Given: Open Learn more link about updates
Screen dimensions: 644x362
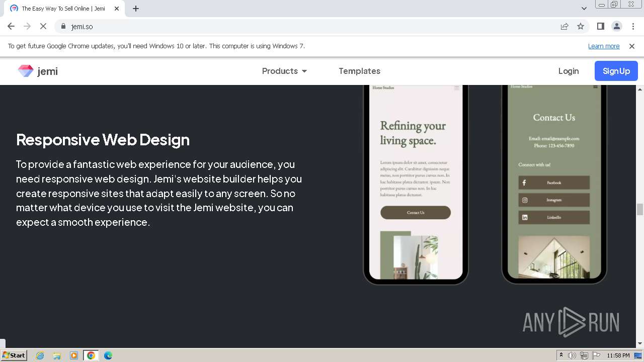Looking at the screenshot, I should click(x=604, y=46).
